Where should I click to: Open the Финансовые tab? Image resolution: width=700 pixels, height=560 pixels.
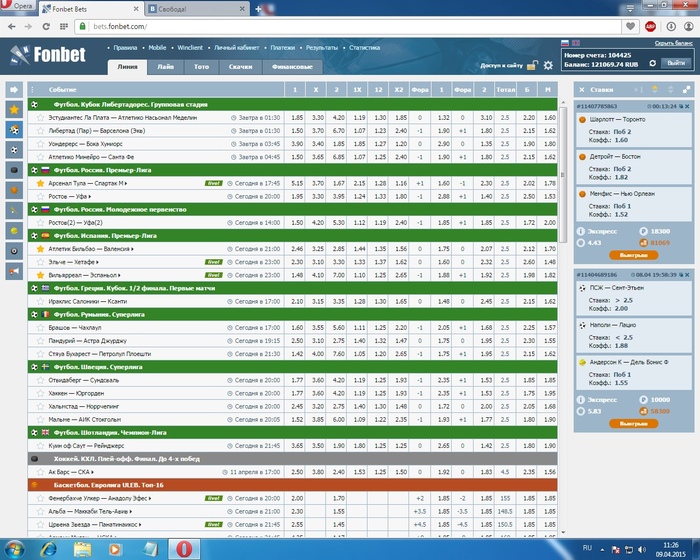[x=292, y=67]
